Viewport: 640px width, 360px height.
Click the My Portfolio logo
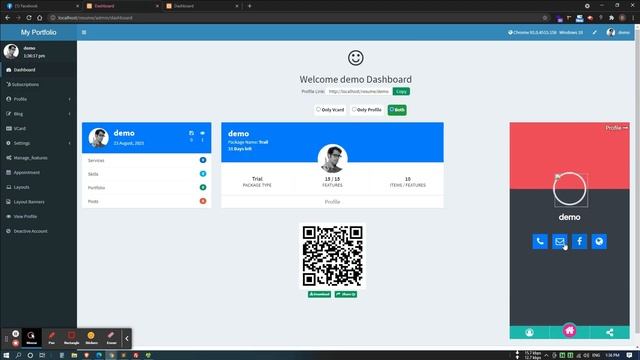click(x=38, y=32)
